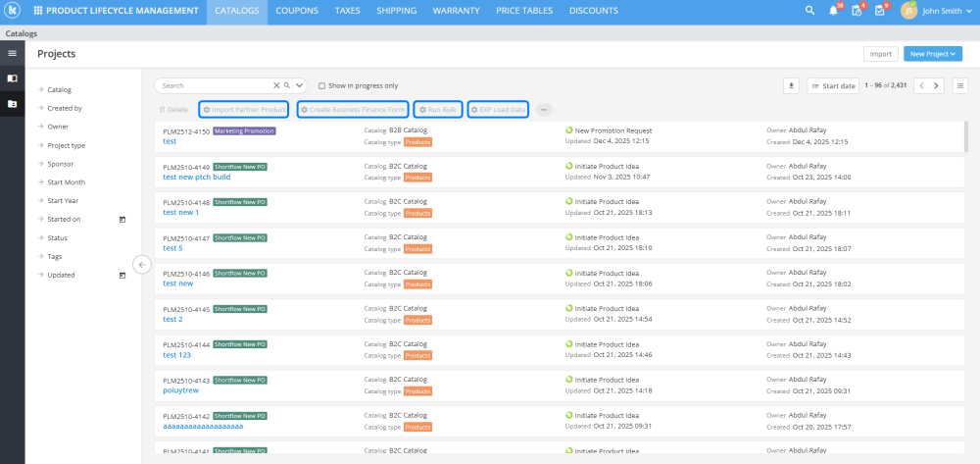Expand the Sponsor filter

click(56, 164)
